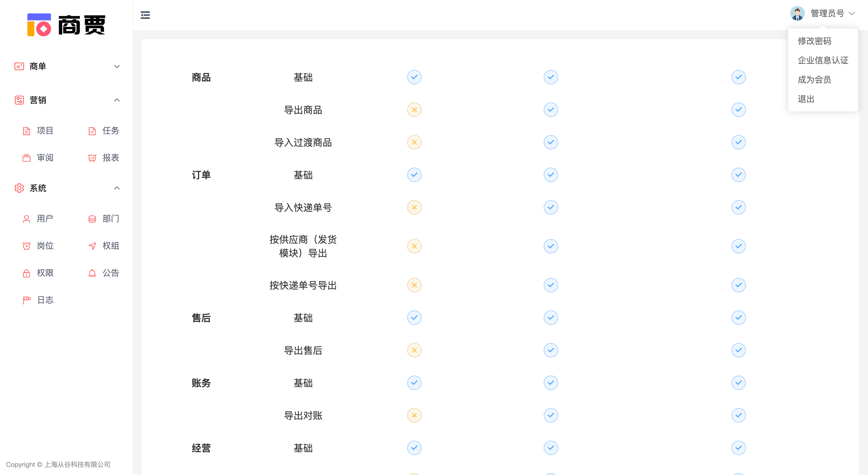Open 审阅 via its briefcase icon
Image resolution: width=868 pixels, height=475 pixels.
[27, 158]
